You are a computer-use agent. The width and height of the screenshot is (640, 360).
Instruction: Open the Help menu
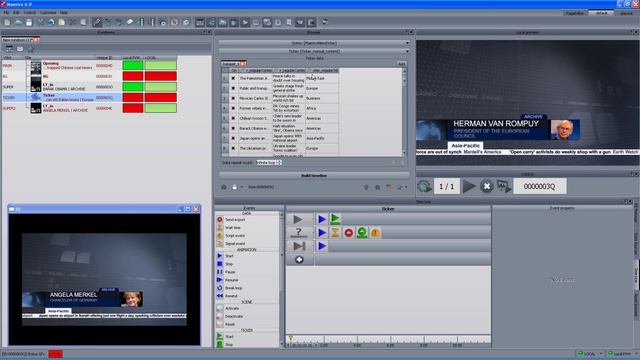tap(64, 13)
